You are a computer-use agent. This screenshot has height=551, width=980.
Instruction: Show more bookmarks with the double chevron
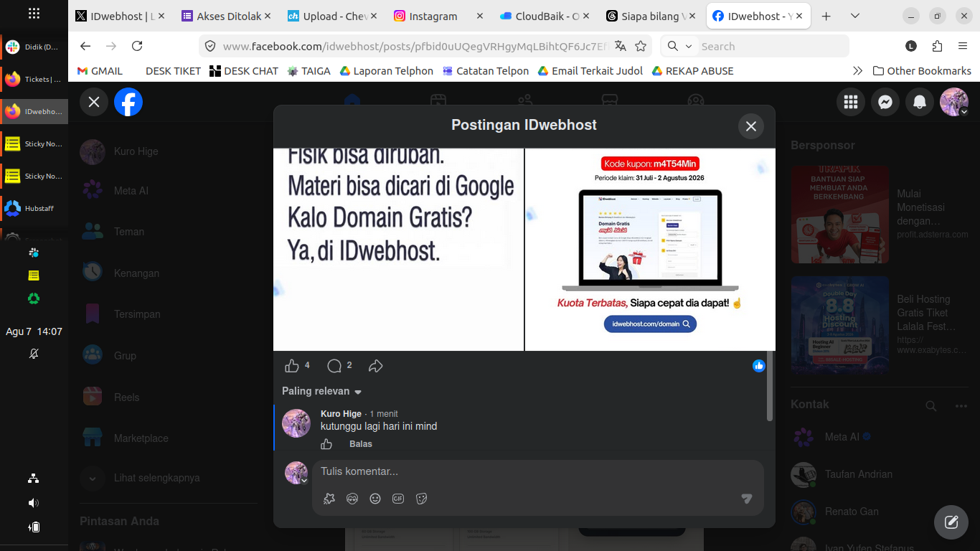tap(857, 71)
